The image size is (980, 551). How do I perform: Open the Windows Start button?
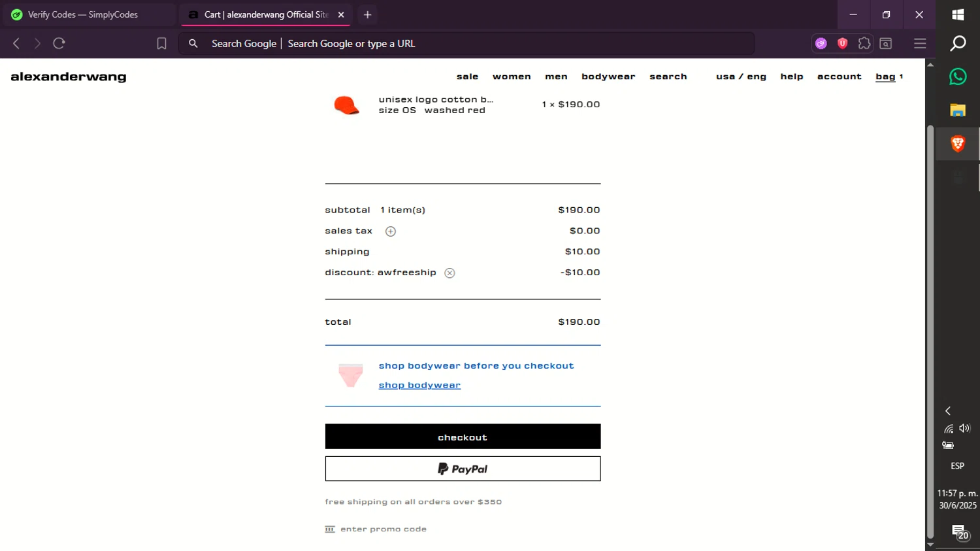click(958, 14)
